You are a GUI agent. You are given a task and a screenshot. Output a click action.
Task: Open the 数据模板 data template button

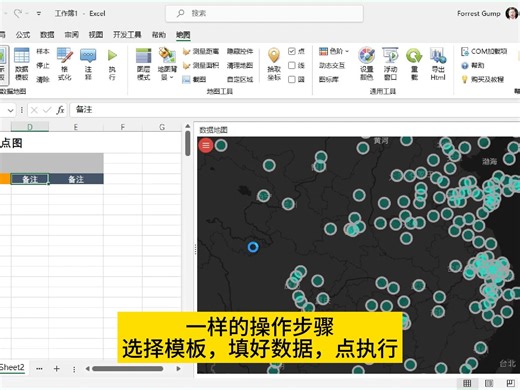(x=22, y=64)
